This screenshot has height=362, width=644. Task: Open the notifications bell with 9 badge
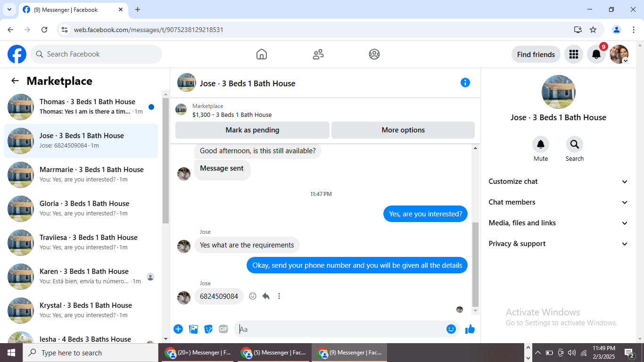596,54
